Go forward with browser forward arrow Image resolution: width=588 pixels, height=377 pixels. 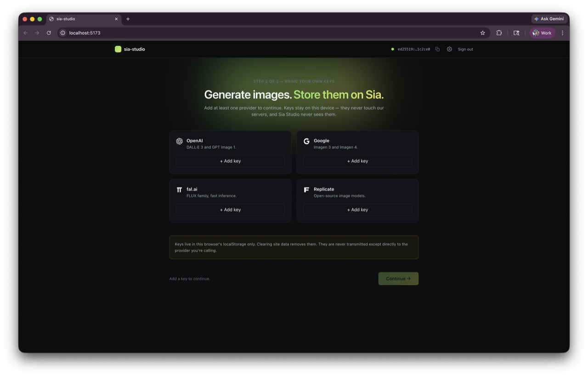pos(37,33)
